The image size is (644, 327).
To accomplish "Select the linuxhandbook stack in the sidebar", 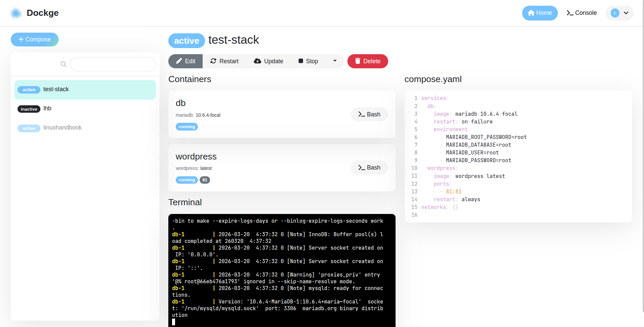I will tap(62, 128).
